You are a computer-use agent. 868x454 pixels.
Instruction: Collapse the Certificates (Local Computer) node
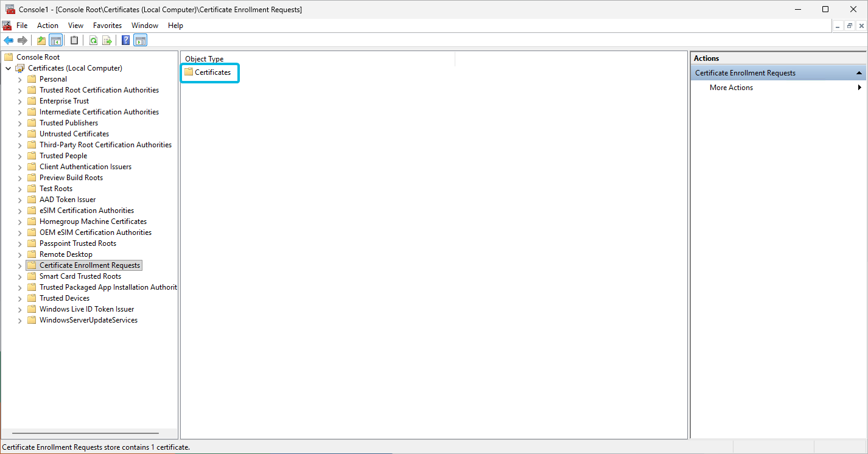click(8, 68)
